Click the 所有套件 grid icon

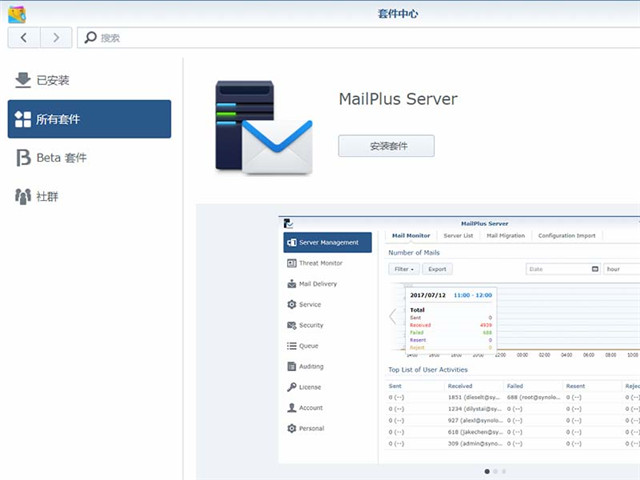[x=23, y=119]
